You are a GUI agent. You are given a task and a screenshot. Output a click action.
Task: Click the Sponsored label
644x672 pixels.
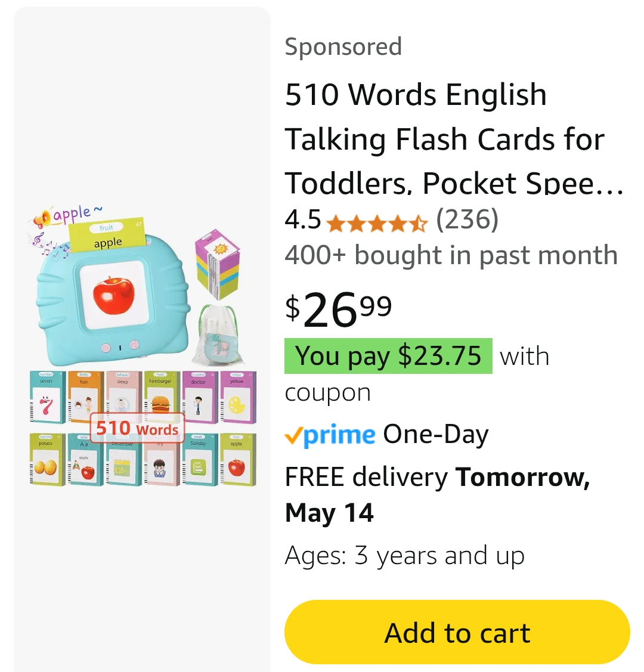point(343,47)
